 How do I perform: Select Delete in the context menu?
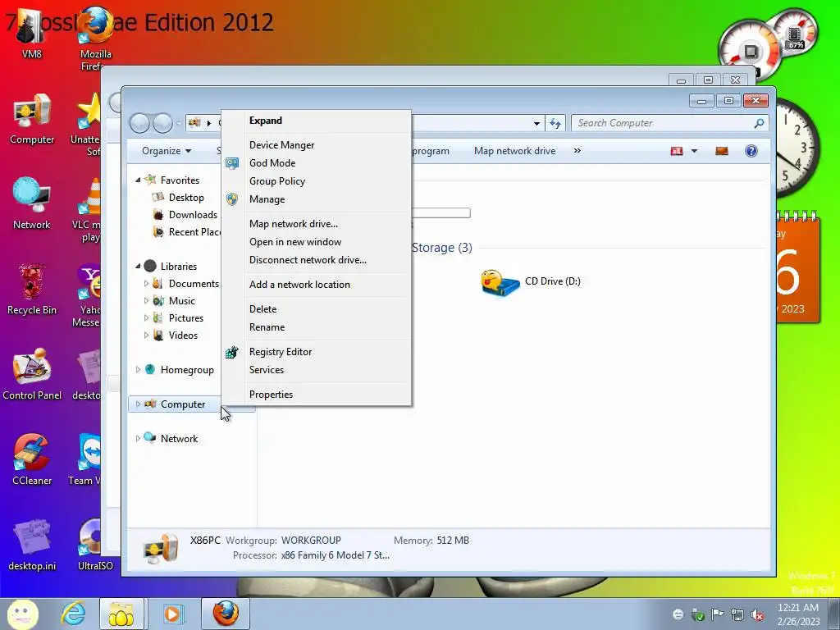[316, 309]
